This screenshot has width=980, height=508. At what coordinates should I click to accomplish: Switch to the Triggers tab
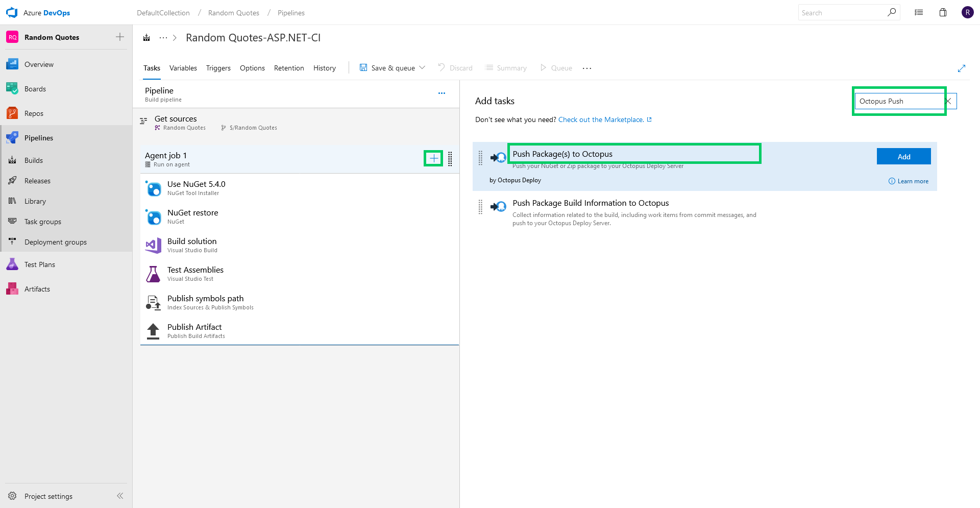[x=218, y=68]
